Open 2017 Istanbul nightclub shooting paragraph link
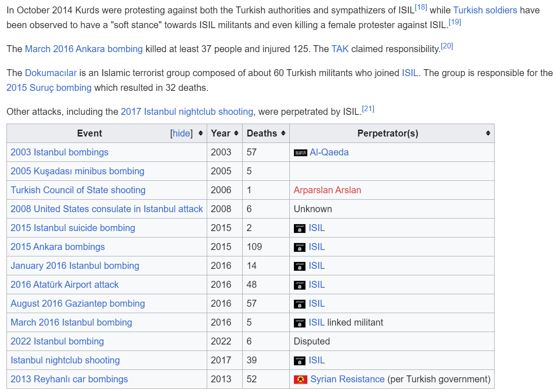Image resolution: width=556 pixels, height=392 pixels. pos(187,112)
